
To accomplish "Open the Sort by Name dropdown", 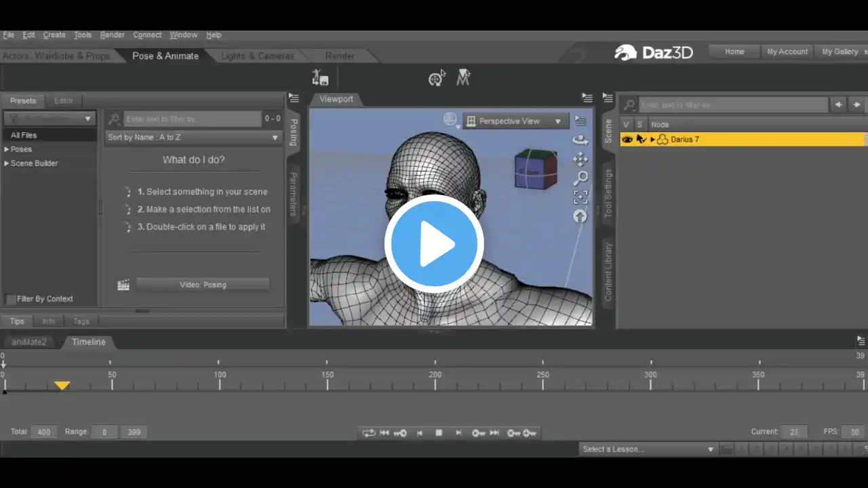I will pos(193,138).
